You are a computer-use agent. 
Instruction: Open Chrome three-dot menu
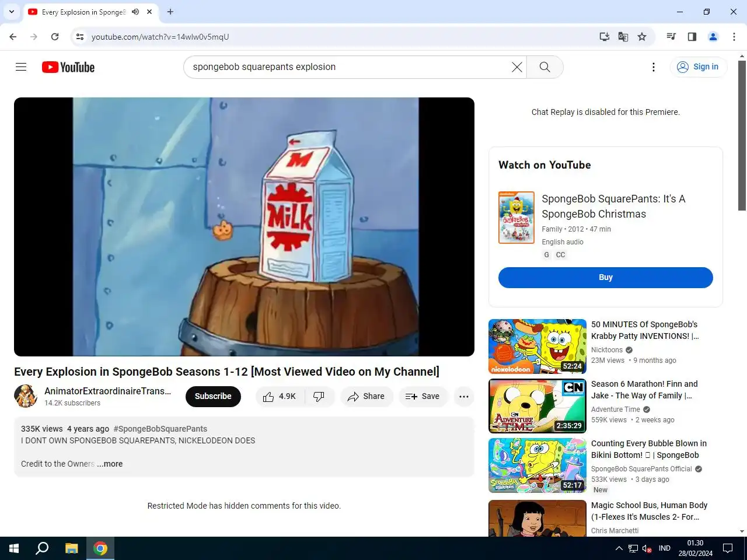click(x=734, y=37)
